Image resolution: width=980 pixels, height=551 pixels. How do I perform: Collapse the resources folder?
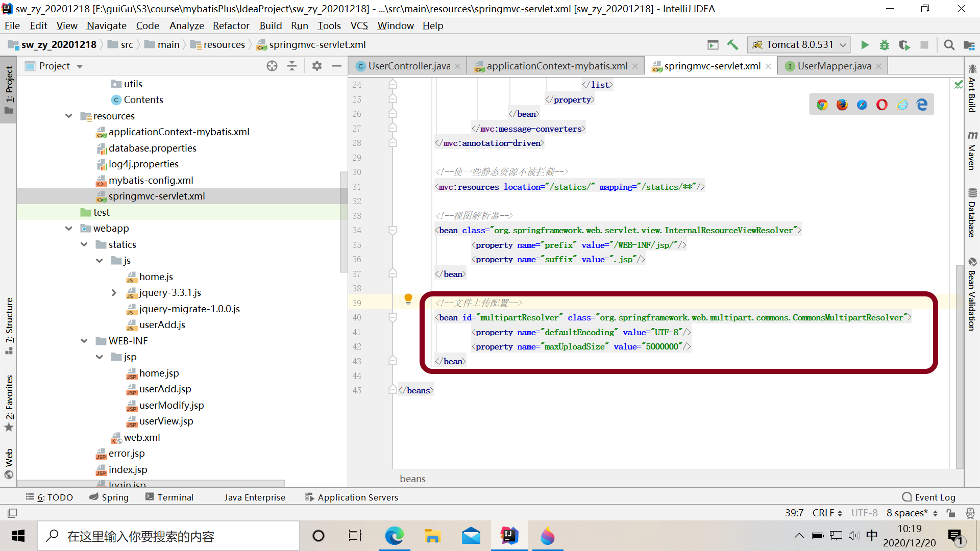69,116
